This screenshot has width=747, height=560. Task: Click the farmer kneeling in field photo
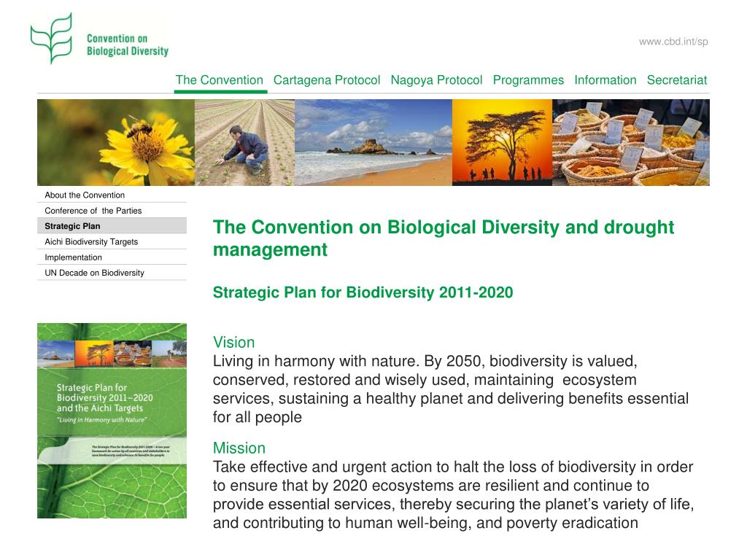coord(245,142)
